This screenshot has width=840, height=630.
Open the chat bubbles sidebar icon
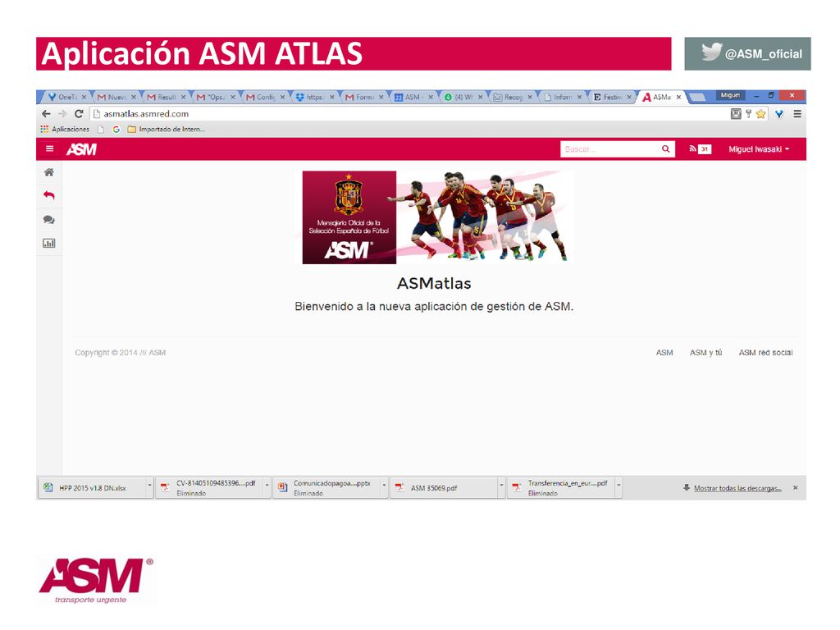pyautogui.click(x=48, y=220)
